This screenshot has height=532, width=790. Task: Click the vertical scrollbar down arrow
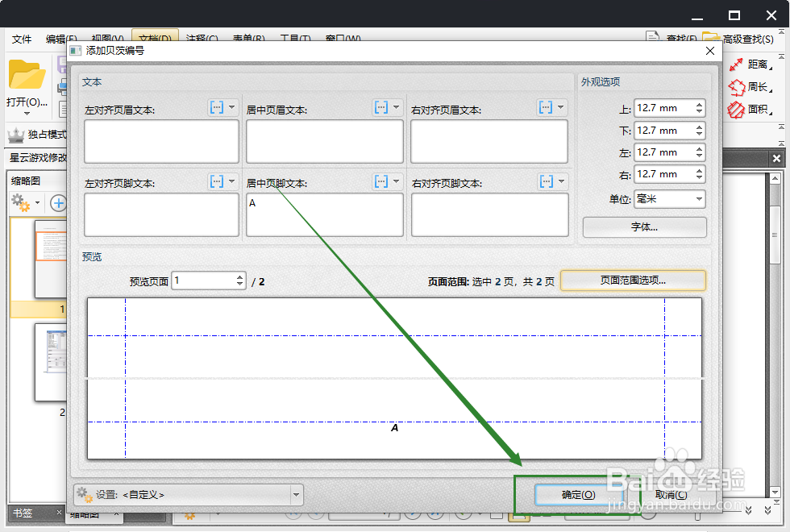[x=775, y=493]
